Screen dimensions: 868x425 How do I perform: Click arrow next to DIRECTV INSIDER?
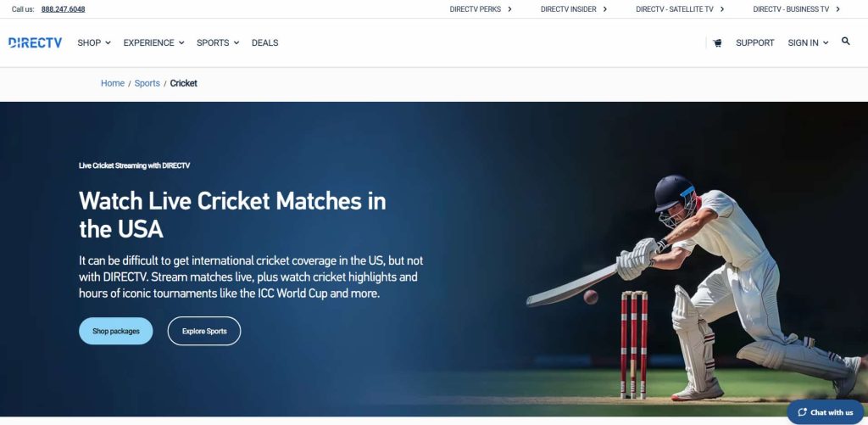point(605,8)
